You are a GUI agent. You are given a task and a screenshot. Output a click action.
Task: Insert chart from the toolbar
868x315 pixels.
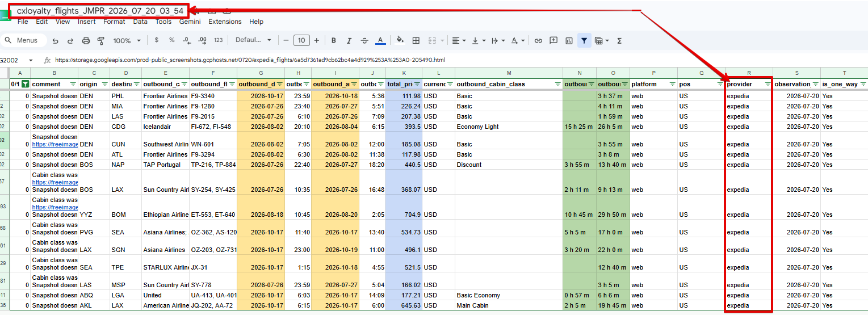click(569, 40)
